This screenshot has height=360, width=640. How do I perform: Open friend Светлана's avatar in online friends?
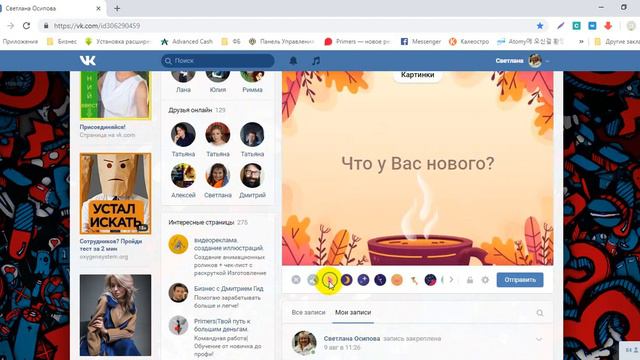tap(218, 176)
